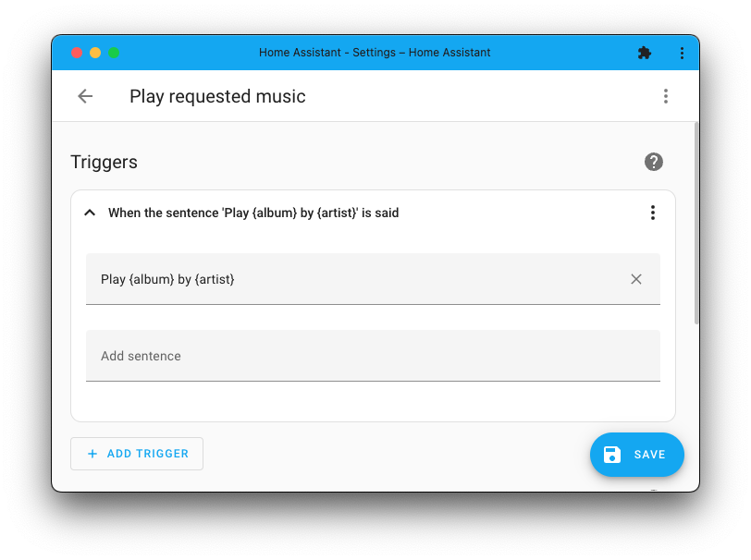Open the Triggers help question mark icon

point(654,162)
